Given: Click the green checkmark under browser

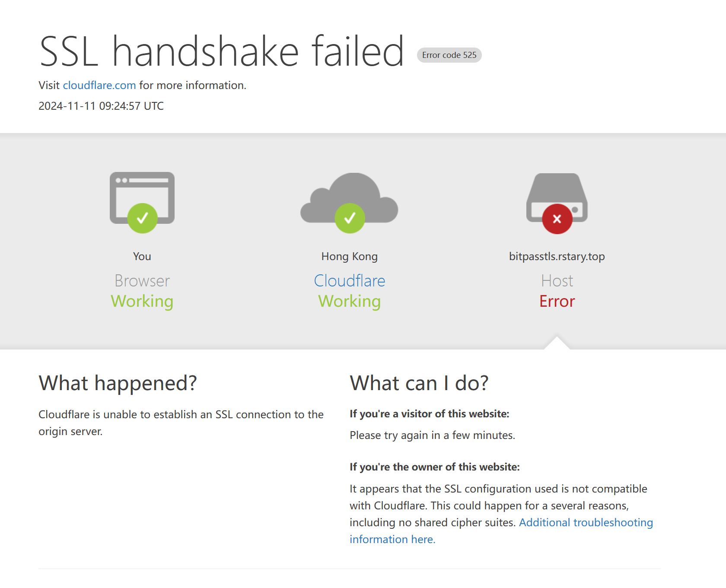Looking at the screenshot, I should point(142,218).
